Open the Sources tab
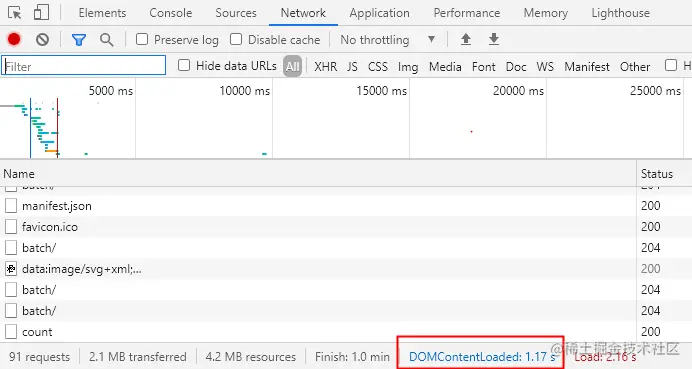Image resolution: width=692 pixels, height=369 pixels. [x=236, y=13]
